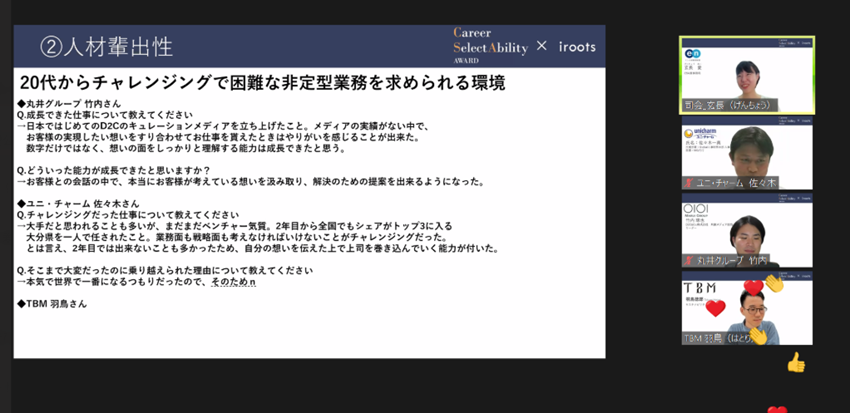Select ユニ・チャーム 佐々木 video thumbnail
The height and width of the screenshot is (413, 850).
click(747, 153)
